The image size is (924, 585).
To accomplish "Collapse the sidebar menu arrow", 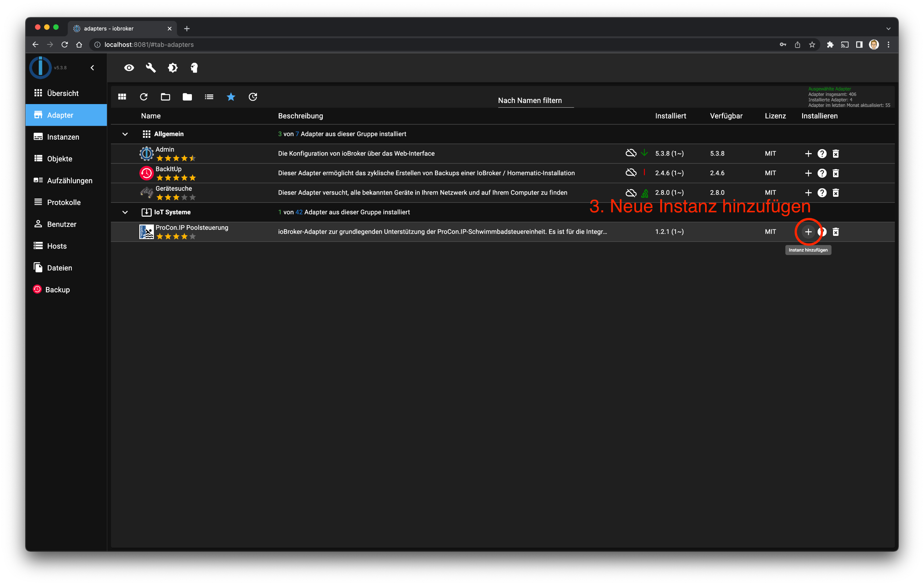I will coord(92,68).
